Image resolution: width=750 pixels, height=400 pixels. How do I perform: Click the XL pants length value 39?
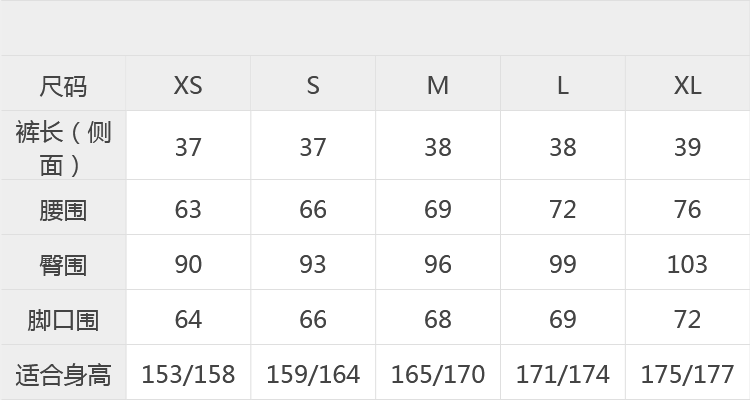pos(688,145)
